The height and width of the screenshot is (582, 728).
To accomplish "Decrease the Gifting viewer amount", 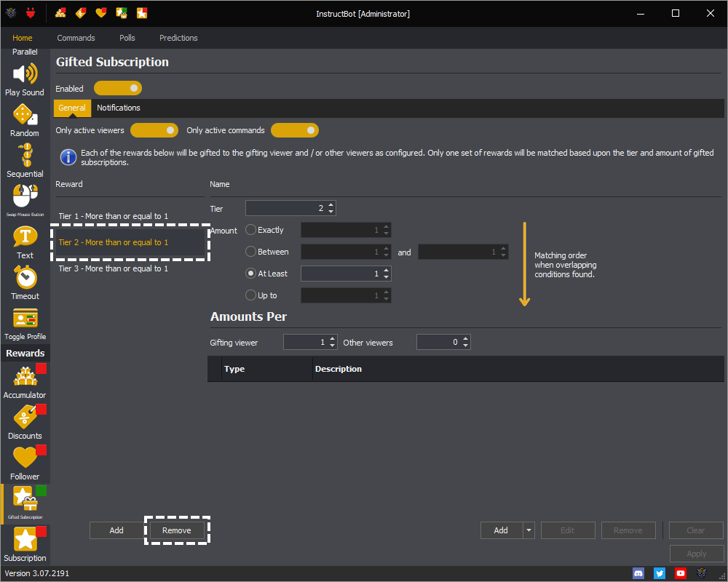I will (333, 346).
